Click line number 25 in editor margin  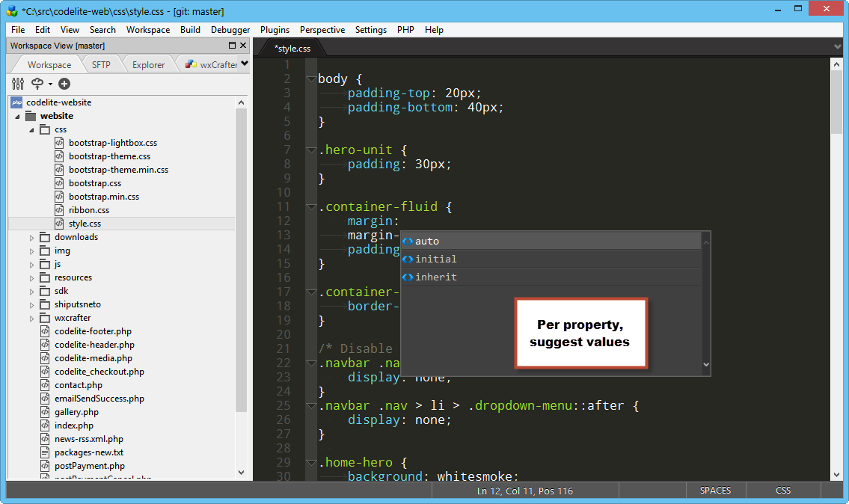click(x=283, y=405)
